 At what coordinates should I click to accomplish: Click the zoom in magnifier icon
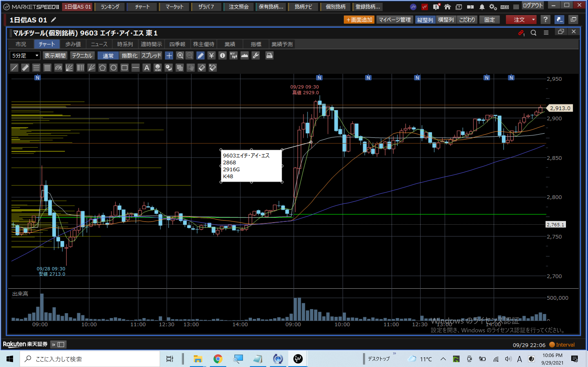pos(180,56)
